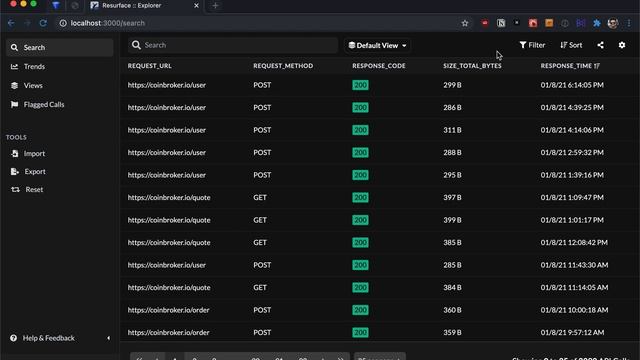This screenshot has width=640, height=360.
Task: Click the share icon
Action: (600, 45)
